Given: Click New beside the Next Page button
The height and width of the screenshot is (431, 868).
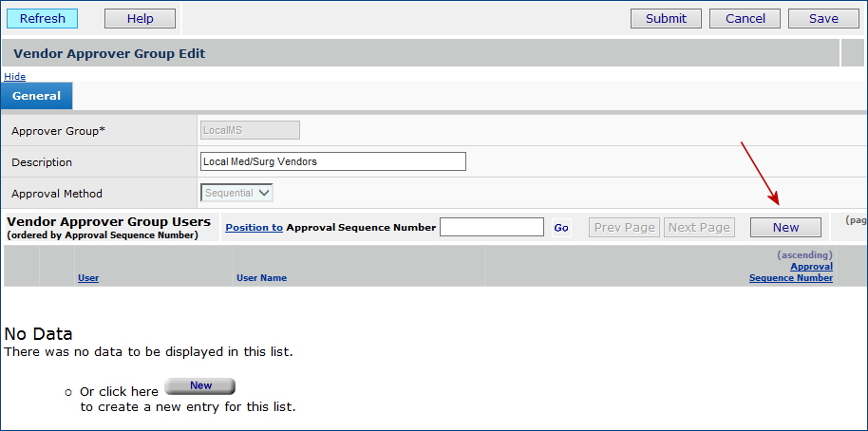Looking at the screenshot, I should click(x=785, y=227).
